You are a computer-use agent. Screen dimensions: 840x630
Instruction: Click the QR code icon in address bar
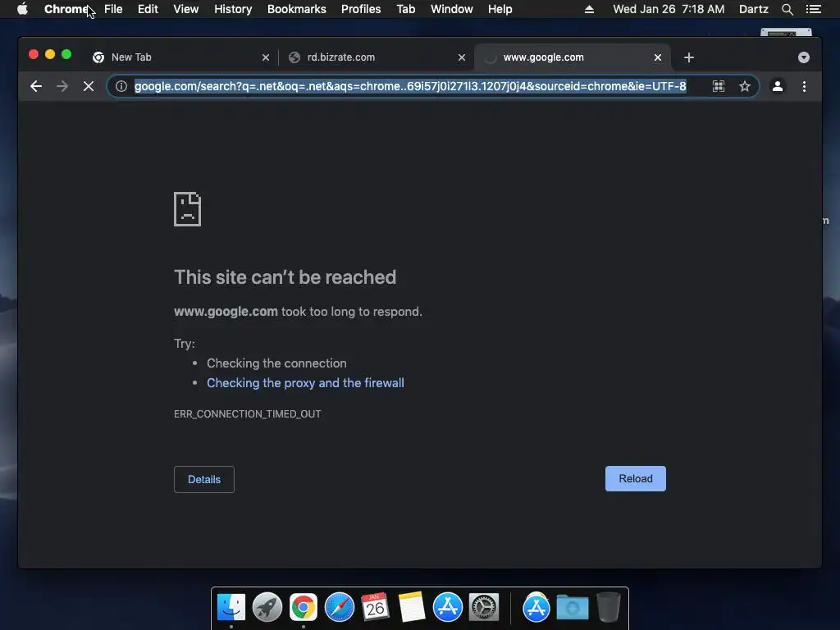click(x=719, y=86)
